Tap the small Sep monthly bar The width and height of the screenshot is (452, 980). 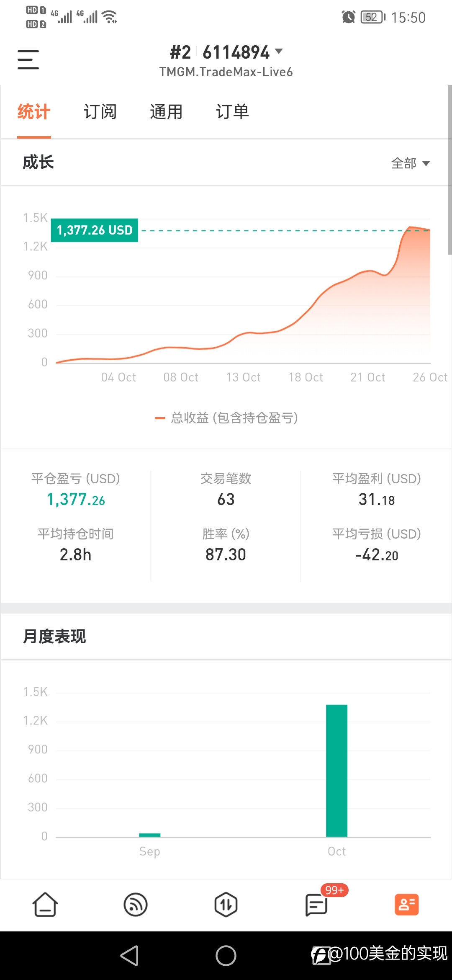coord(150,835)
